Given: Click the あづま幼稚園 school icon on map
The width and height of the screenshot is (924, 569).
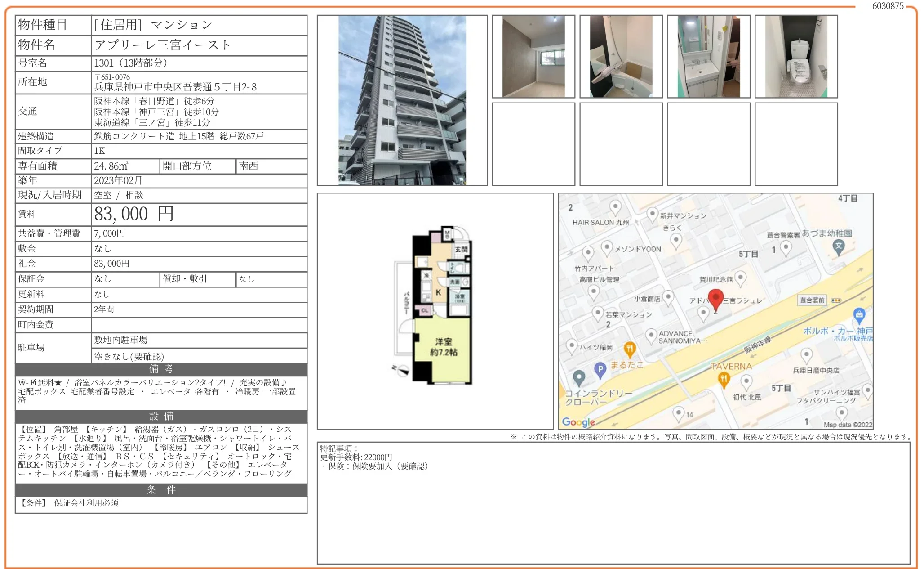Looking at the screenshot, I should tap(838, 246).
